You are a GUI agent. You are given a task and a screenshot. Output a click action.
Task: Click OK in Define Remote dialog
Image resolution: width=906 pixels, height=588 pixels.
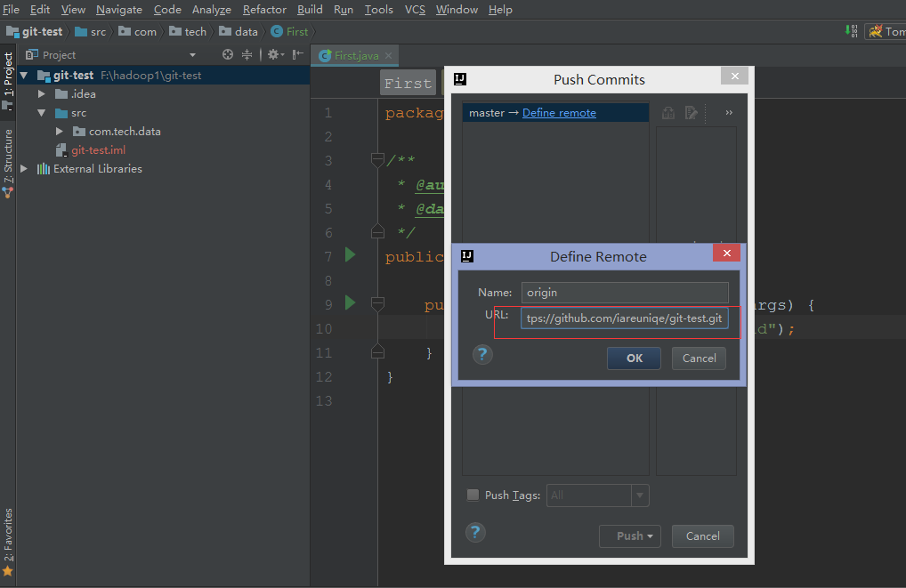click(634, 358)
